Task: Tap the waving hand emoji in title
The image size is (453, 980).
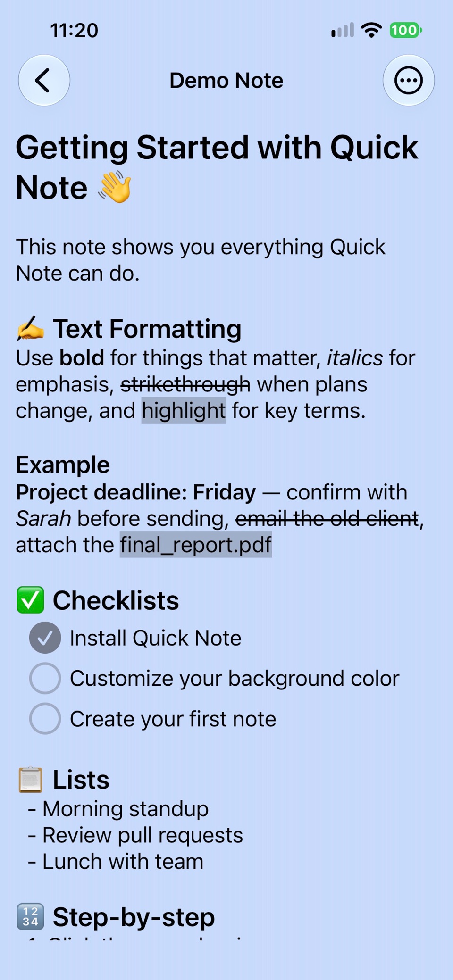Action: [x=114, y=187]
